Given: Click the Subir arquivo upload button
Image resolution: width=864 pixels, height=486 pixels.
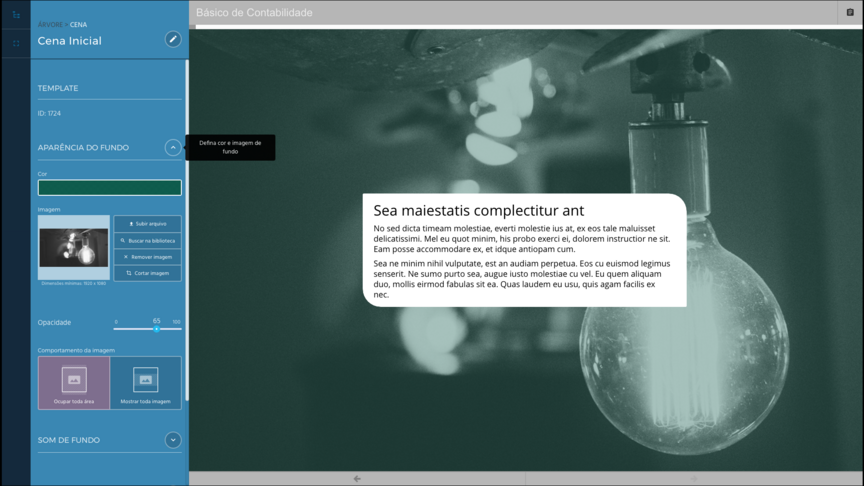Looking at the screenshot, I should tap(148, 224).
